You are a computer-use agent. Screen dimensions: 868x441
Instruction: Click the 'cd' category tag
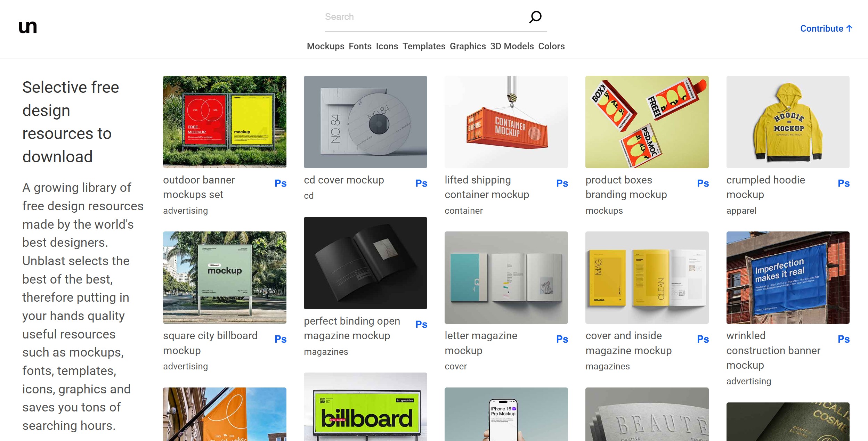click(309, 196)
